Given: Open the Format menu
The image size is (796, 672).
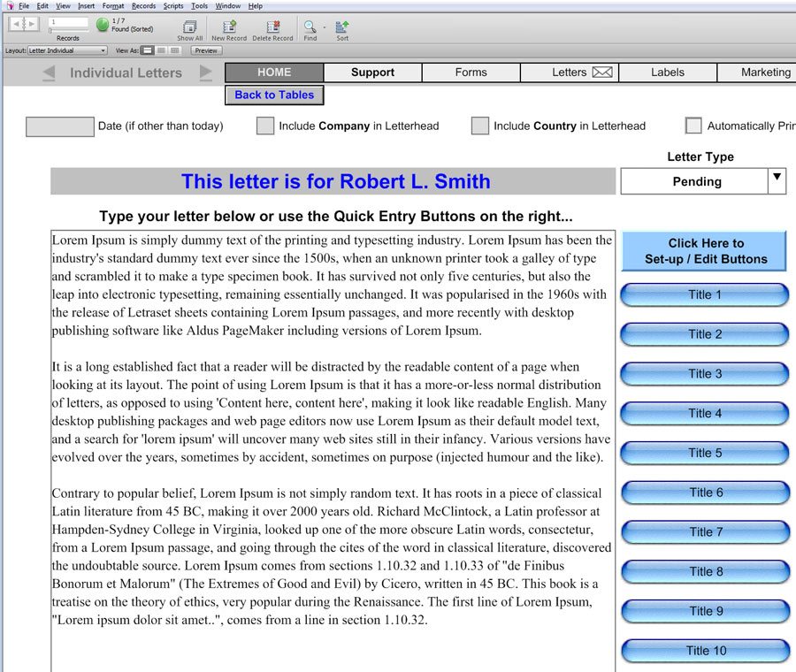Looking at the screenshot, I should pyautogui.click(x=112, y=6).
